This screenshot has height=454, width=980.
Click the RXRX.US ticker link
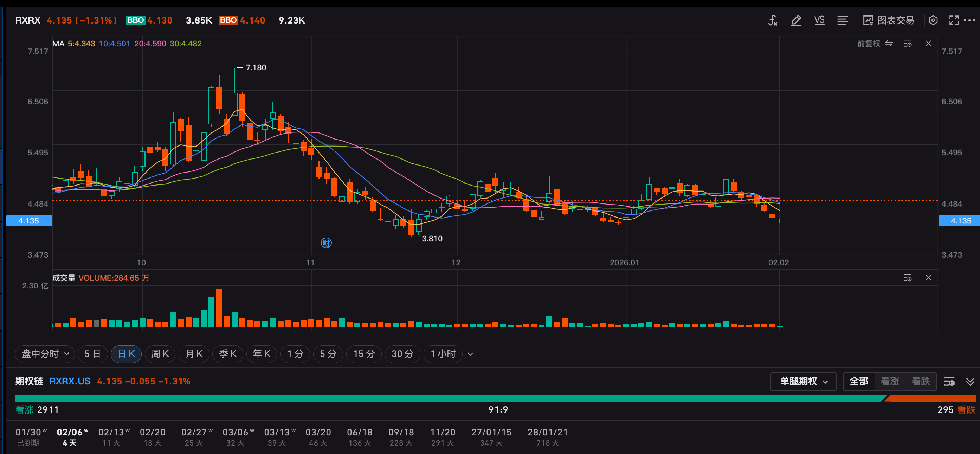[x=70, y=381]
